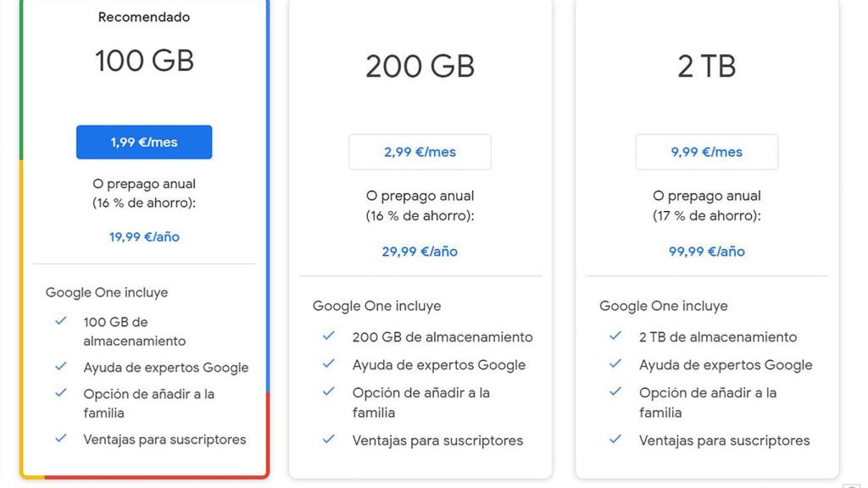Click the "Recomendado" label
868x488 pixels.
click(143, 16)
